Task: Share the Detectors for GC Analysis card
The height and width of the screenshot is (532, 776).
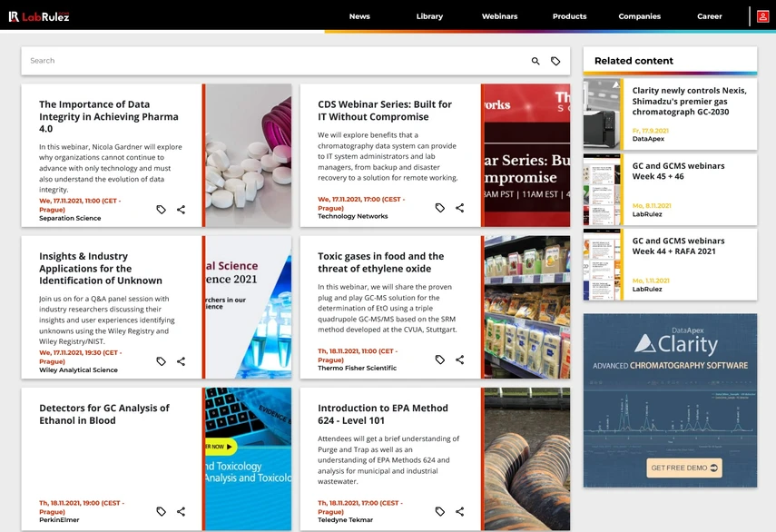Action: point(182,511)
